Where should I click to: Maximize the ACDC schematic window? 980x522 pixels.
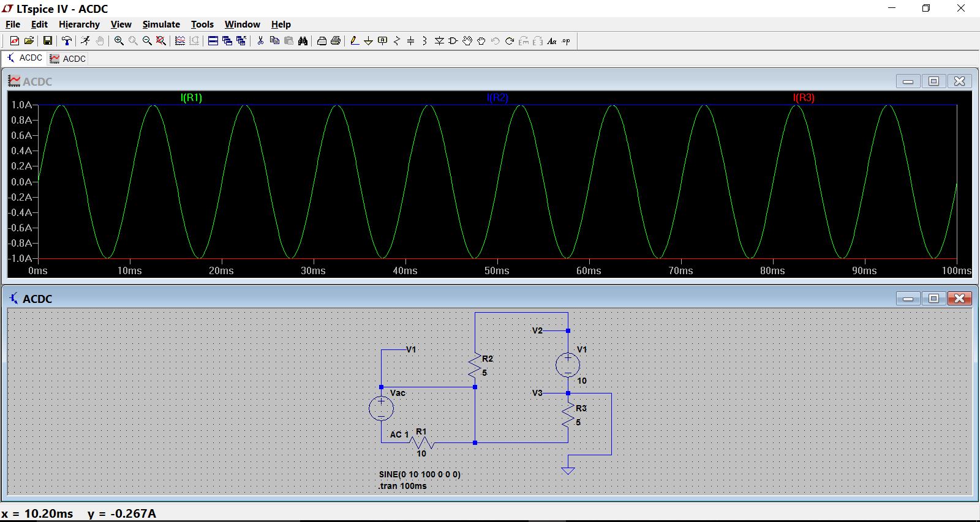[x=933, y=298]
